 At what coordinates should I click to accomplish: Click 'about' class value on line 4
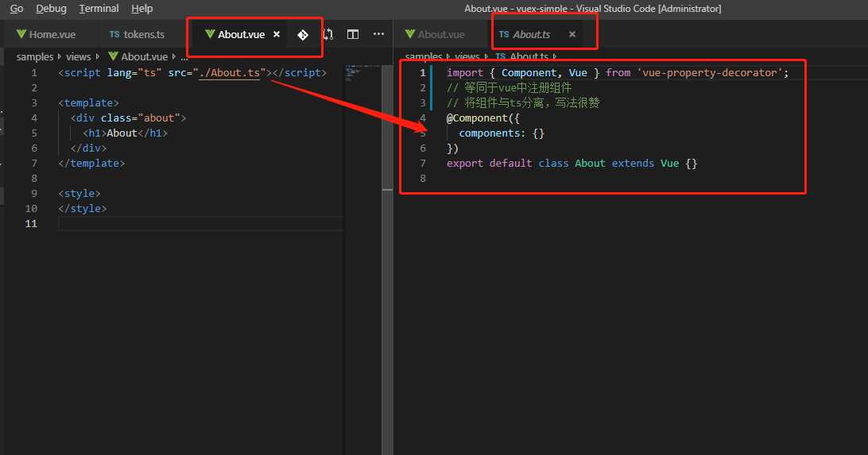click(x=159, y=118)
